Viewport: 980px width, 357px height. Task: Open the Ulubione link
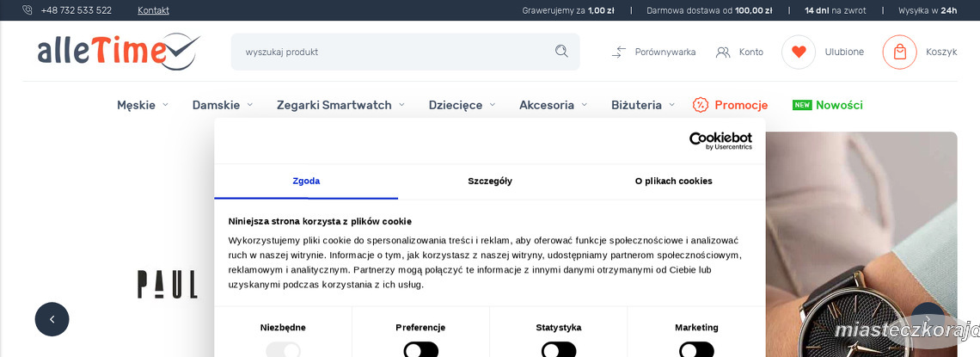pos(844,52)
